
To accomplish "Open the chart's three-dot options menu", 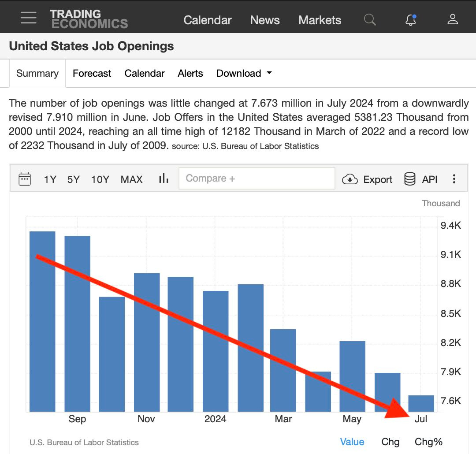I will 454,179.
